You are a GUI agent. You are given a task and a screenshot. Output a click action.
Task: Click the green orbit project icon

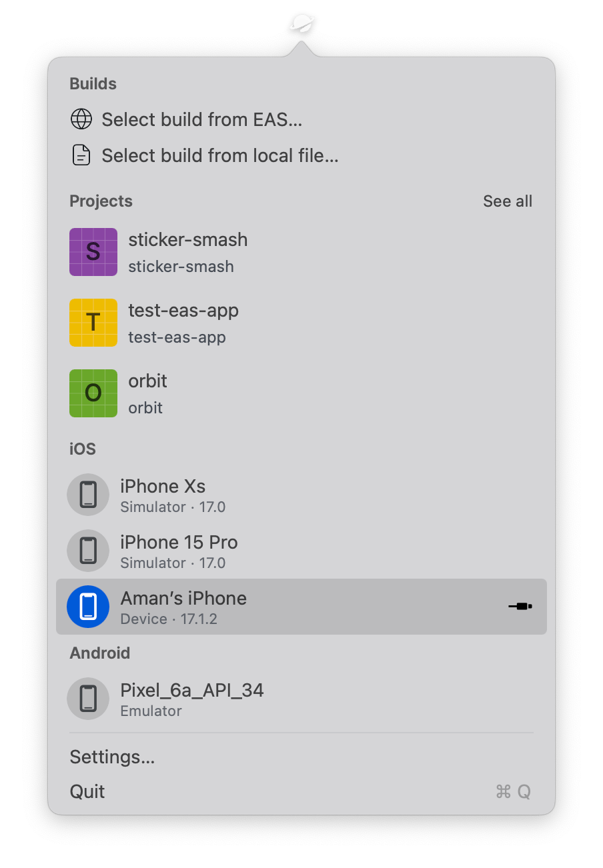pyautogui.click(x=93, y=393)
